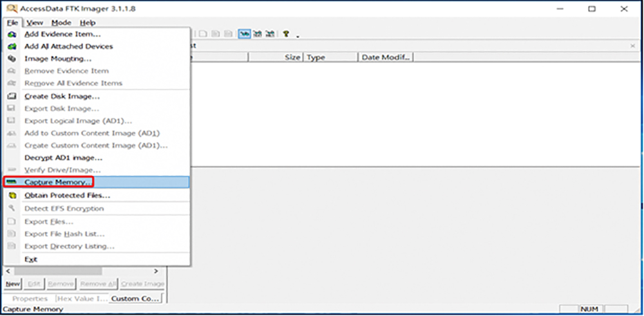Click the automatic preview mode toolbar icon
The width and height of the screenshot is (644, 316).
245,34
